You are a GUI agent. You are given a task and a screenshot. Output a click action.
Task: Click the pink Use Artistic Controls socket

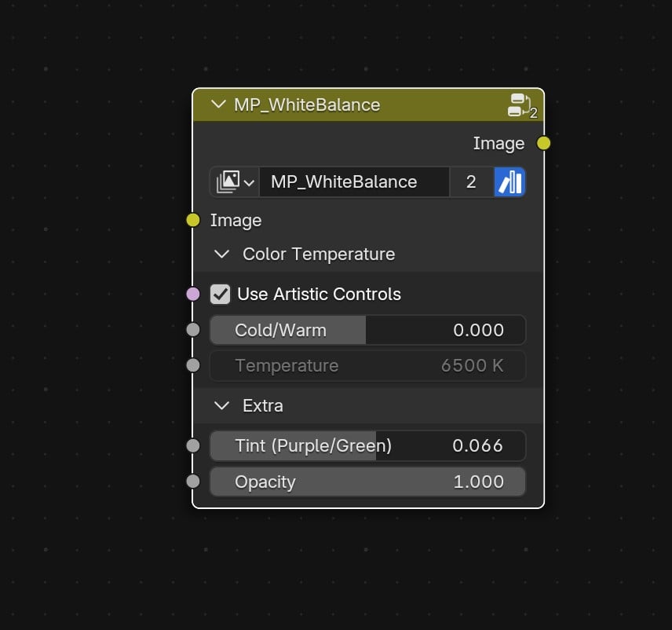tap(193, 295)
